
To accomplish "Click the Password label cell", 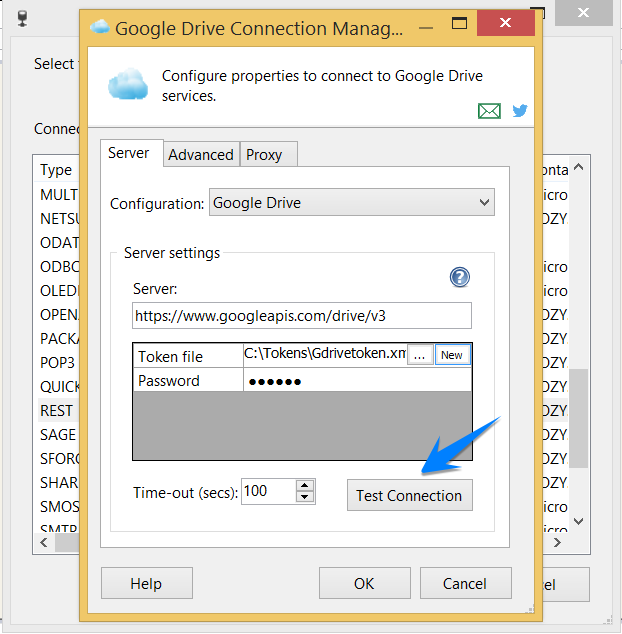I will click(x=188, y=380).
